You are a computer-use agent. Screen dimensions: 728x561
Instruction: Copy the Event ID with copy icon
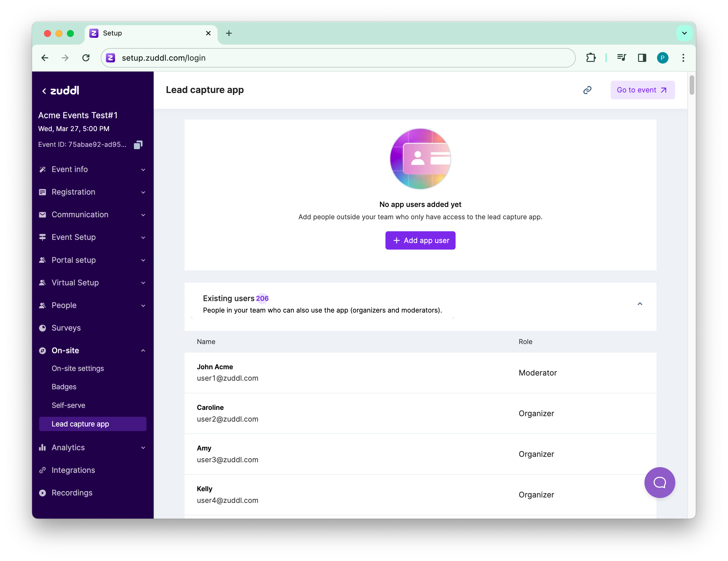tap(138, 145)
